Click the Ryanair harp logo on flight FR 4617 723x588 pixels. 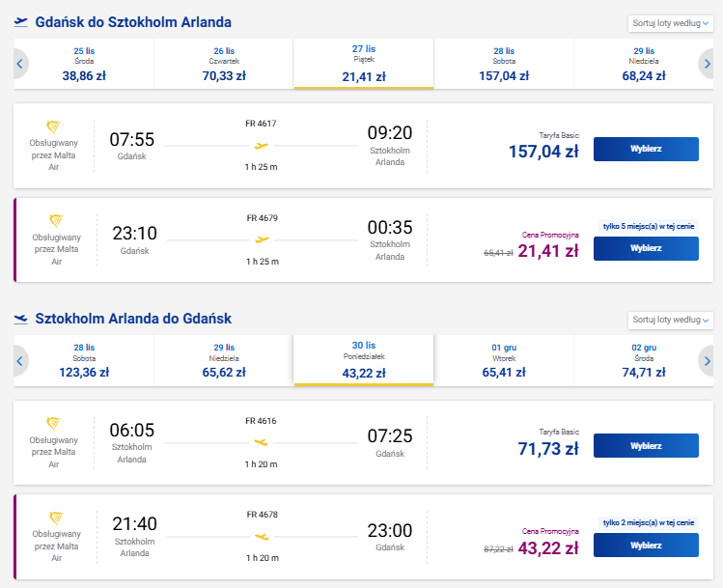[x=53, y=126]
